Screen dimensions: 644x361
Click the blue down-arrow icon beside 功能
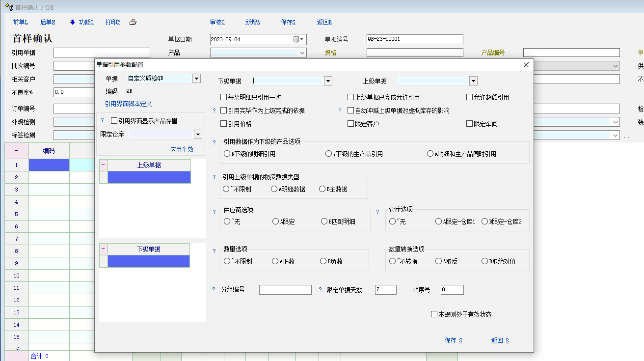click(72, 22)
